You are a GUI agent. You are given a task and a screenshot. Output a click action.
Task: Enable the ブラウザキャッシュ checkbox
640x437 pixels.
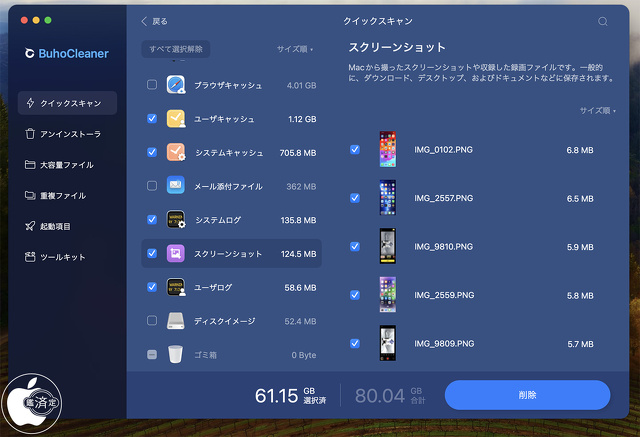(x=152, y=84)
